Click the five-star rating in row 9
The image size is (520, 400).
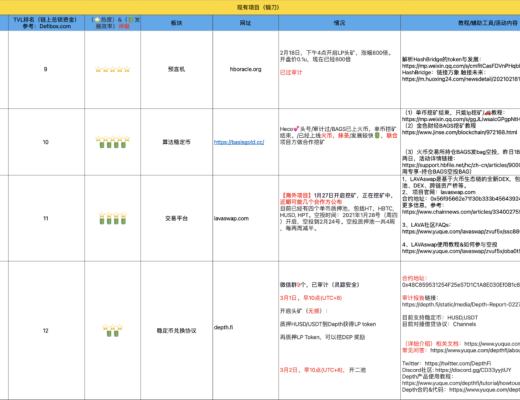pyautogui.click(x=113, y=70)
